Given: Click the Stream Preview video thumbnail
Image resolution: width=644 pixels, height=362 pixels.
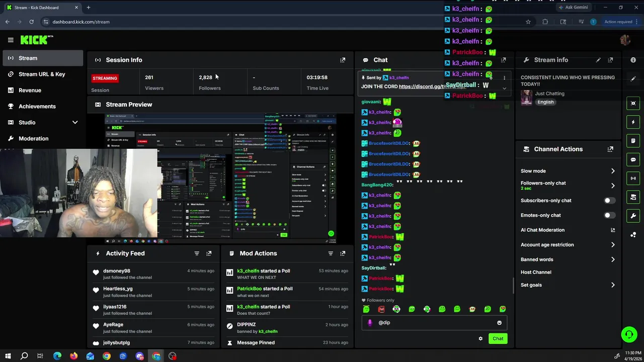Looking at the screenshot, I should (x=220, y=178).
